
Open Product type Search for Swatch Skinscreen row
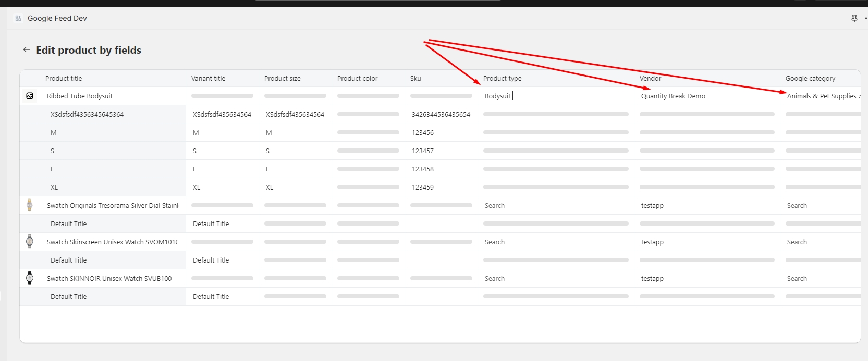click(555, 242)
